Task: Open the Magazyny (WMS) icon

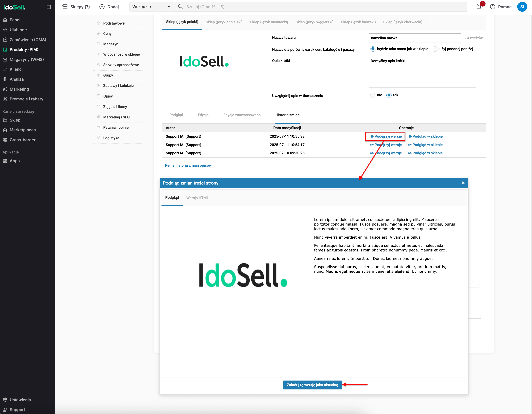Action: coord(5,60)
